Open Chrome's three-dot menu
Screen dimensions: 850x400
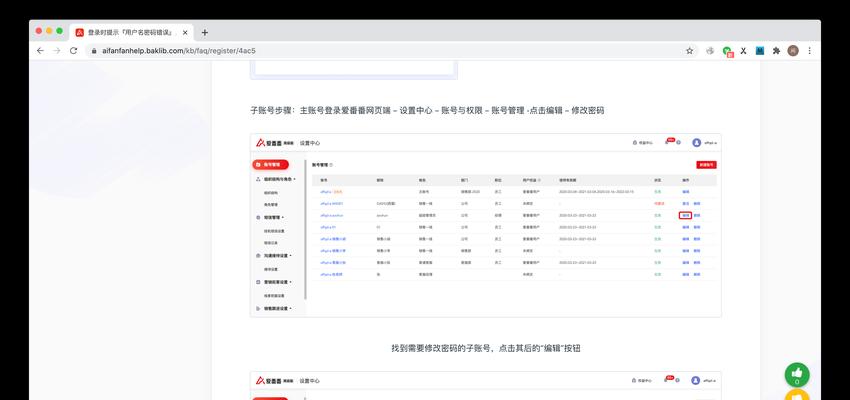809,50
